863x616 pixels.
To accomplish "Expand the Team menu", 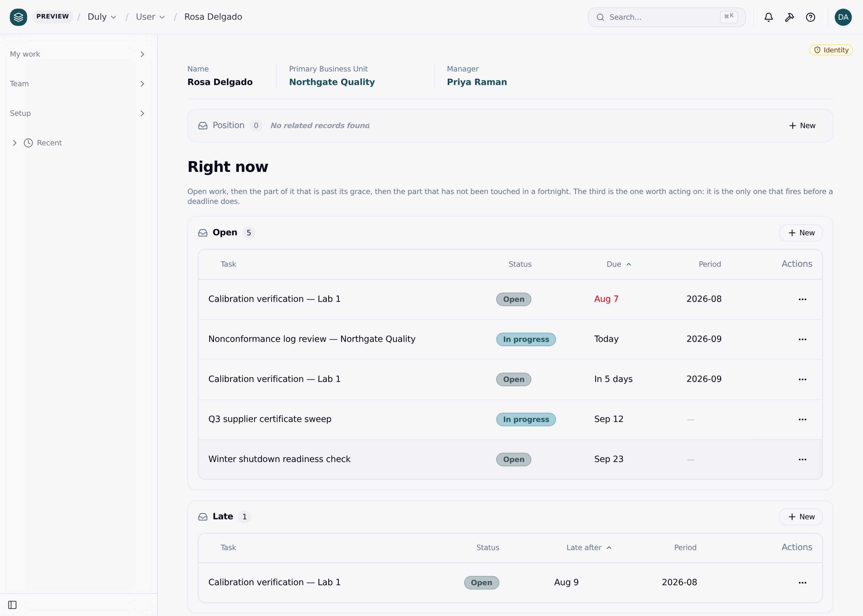I will [78, 84].
